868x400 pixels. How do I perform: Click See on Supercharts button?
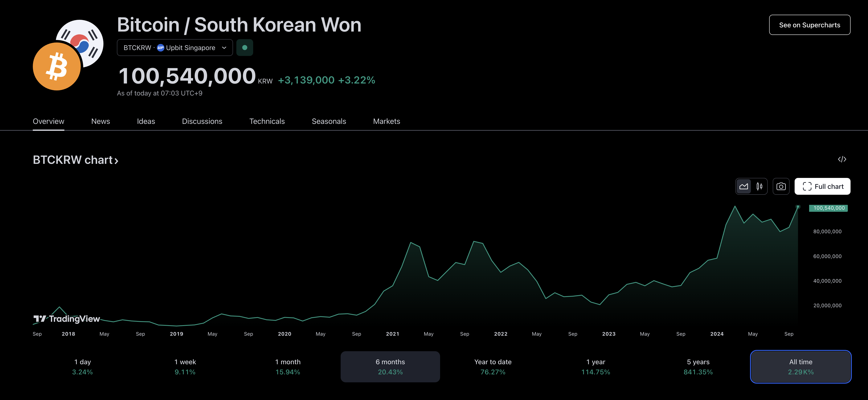(809, 25)
